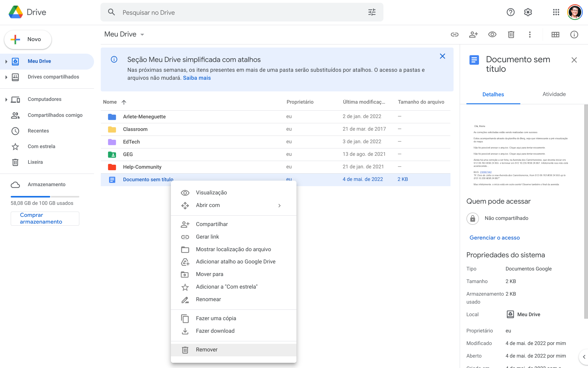Select Mover para in the context menu

[234, 274]
